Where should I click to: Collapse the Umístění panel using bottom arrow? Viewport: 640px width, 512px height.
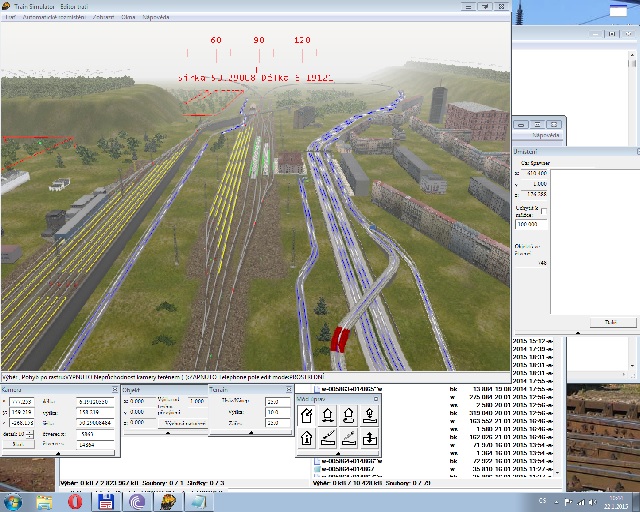tap(578, 333)
